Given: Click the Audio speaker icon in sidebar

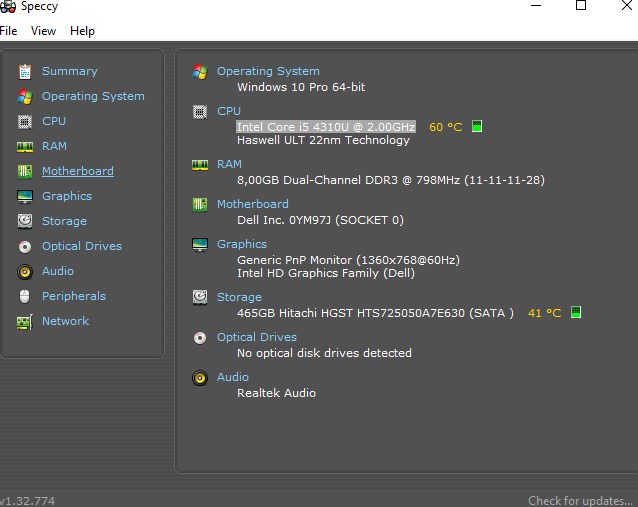Looking at the screenshot, I should [25, 271].
